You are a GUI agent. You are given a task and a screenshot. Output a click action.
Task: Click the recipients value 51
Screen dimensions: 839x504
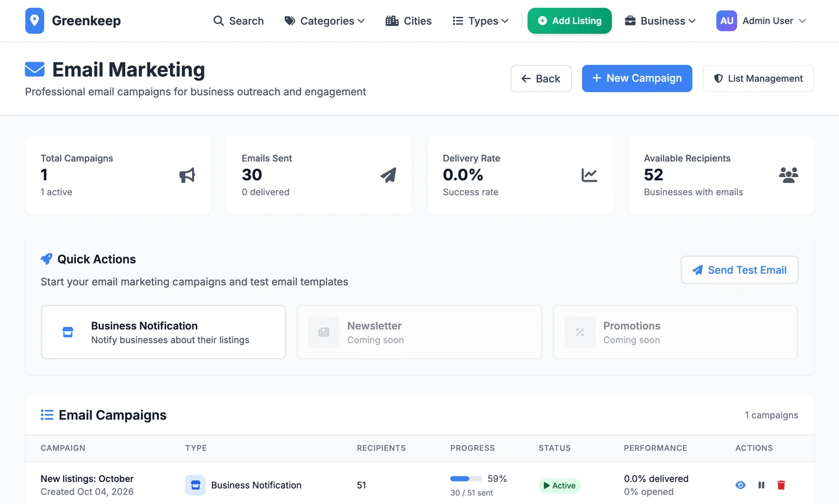[x=361, y=485]
